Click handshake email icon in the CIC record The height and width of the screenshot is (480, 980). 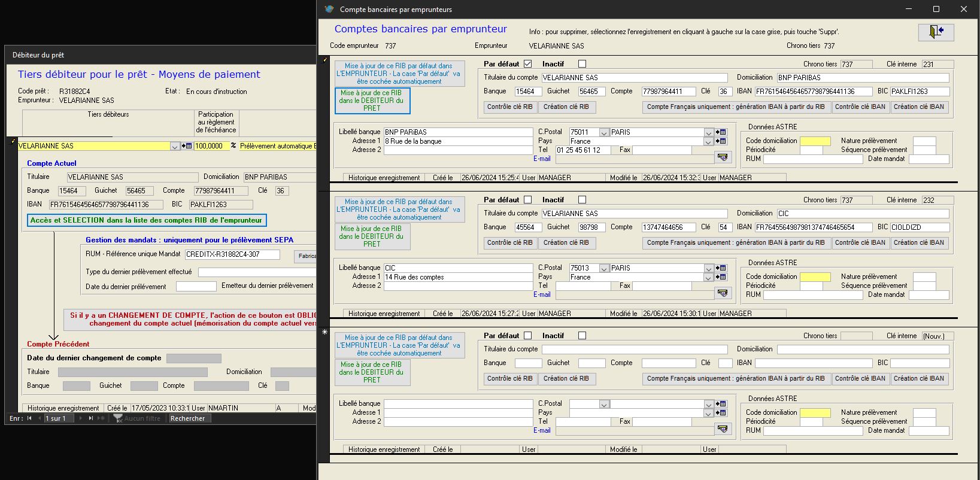click(x=723, y=293)
